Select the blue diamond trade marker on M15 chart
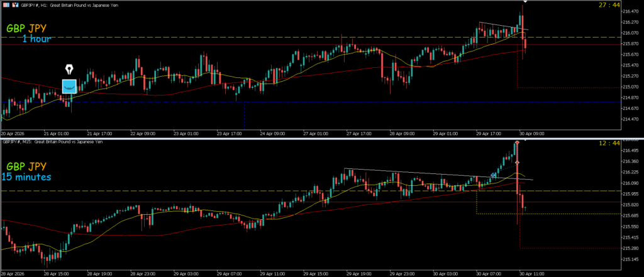This screenshot has width=644, height=277. (x=494, y=175)
